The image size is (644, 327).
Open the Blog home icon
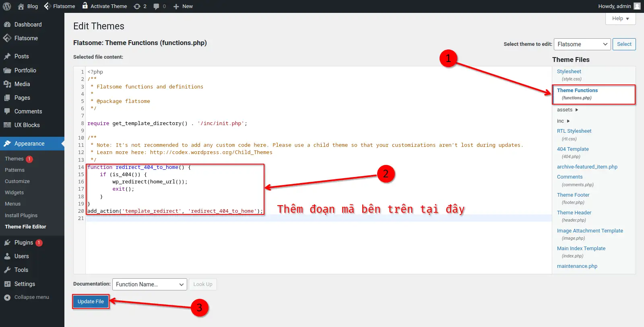tap(21, 6)
